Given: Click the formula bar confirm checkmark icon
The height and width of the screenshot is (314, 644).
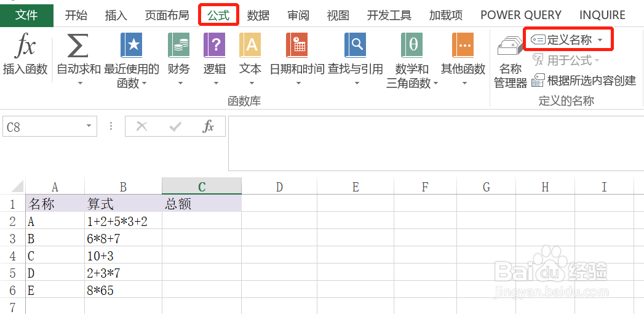Looking at the screenshot, I should pyautogui.click(x=175, y=127).
